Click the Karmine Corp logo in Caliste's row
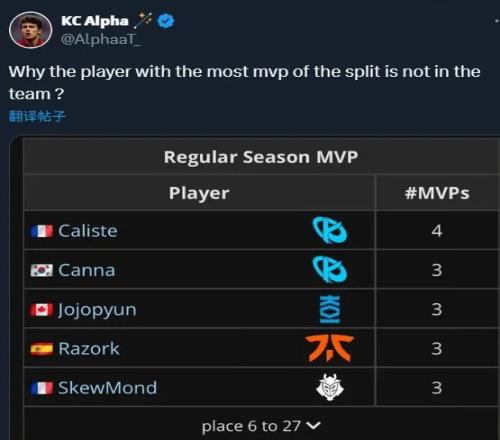The height and width of the screenshot is (440, 500). (330, 230)
